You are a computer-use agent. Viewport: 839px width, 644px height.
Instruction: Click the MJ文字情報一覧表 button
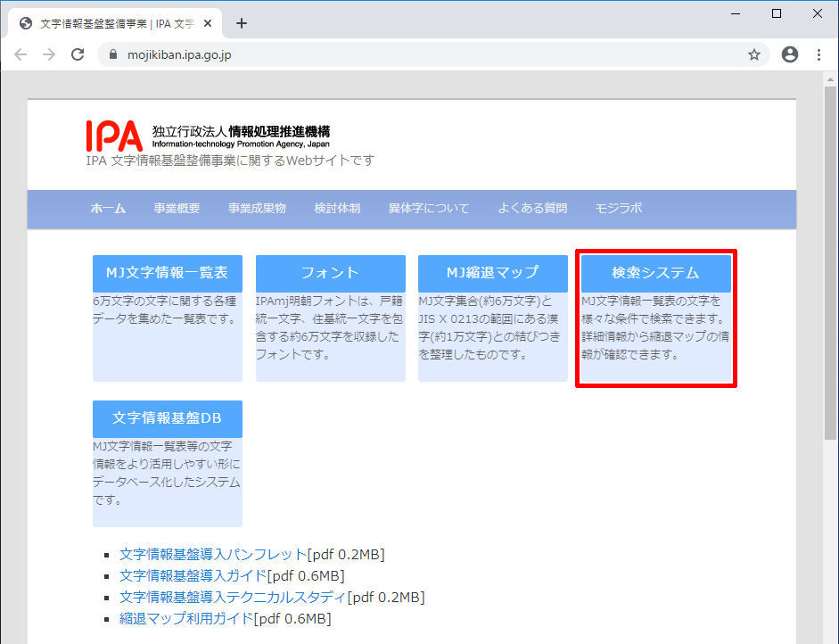[168, 273]
